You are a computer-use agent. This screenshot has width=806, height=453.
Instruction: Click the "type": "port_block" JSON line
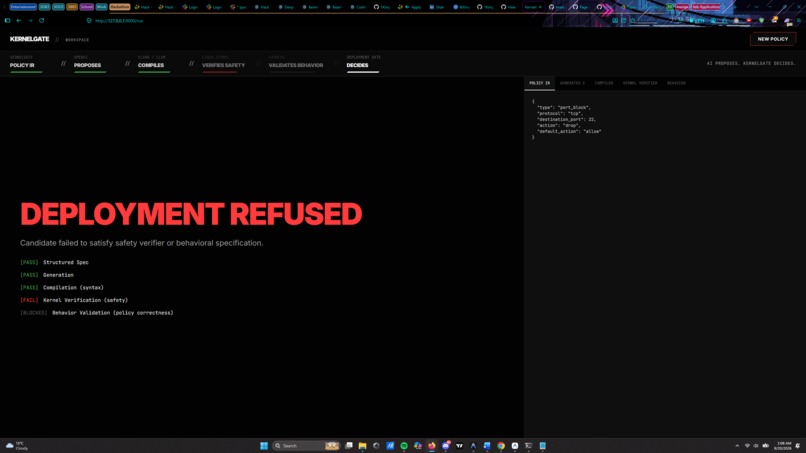564,107
